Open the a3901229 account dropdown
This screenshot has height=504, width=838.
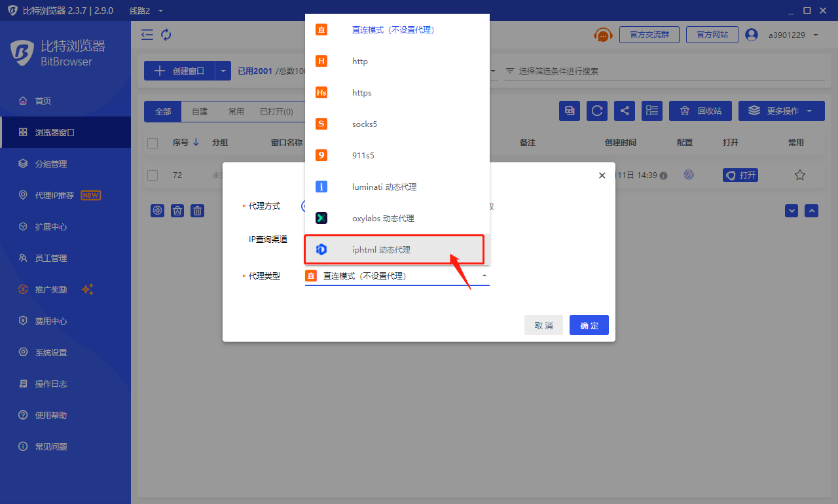point(793,35)
